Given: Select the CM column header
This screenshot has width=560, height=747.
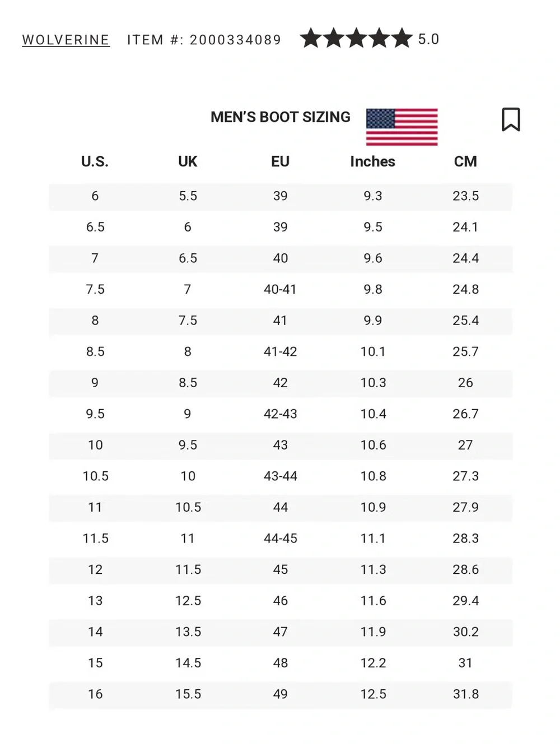Looking at the screenshot, I should (x=465, y=161).
